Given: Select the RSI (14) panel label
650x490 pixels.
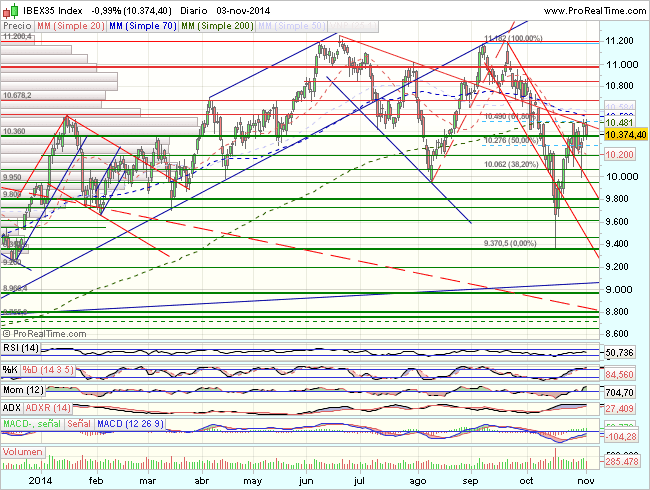Looking at the screenshot, I should 21,348.
